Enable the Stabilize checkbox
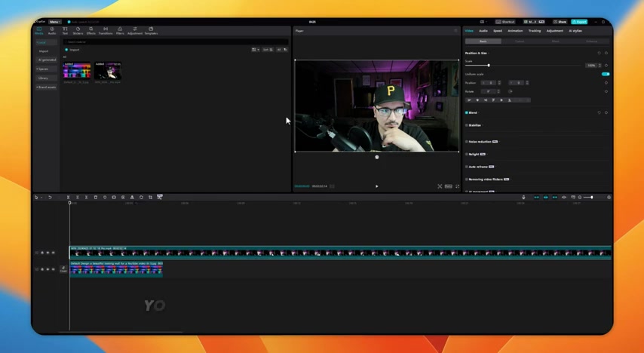 (x=467, y=125)
